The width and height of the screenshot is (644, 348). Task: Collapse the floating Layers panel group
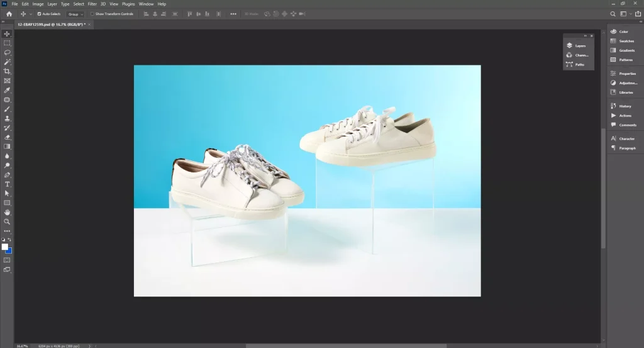click(586, 36)
